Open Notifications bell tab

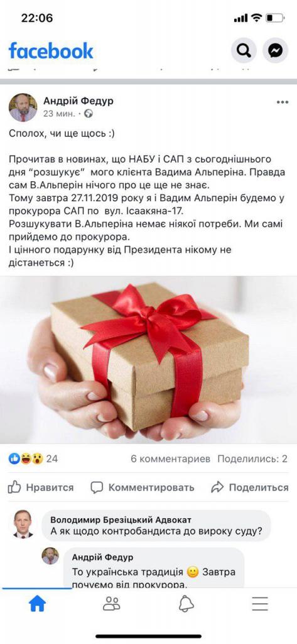click(x=186, y=604)
